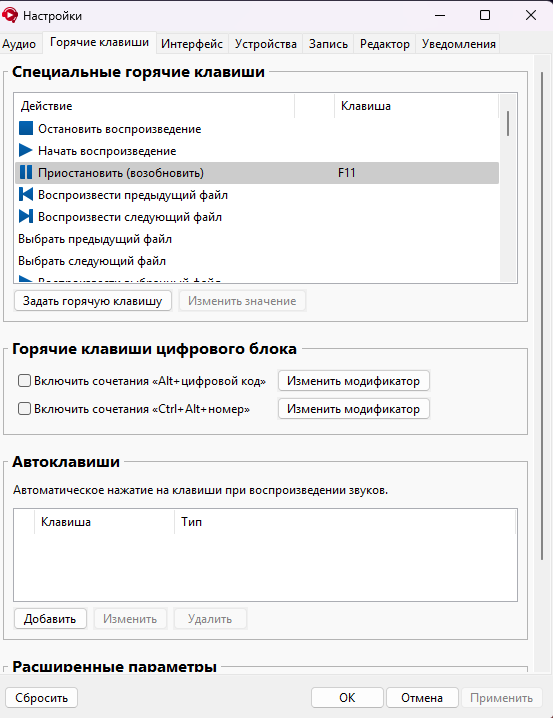Image resolution: width=553 pixels, height=718 pixels.
Task: Open the Уведомления tab
Action: tap(458, 44)
